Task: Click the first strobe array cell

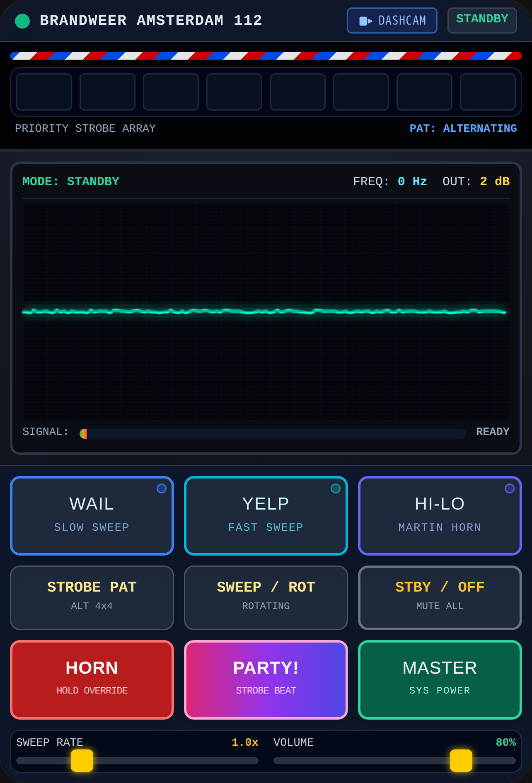Action: (x=44, y=92)
